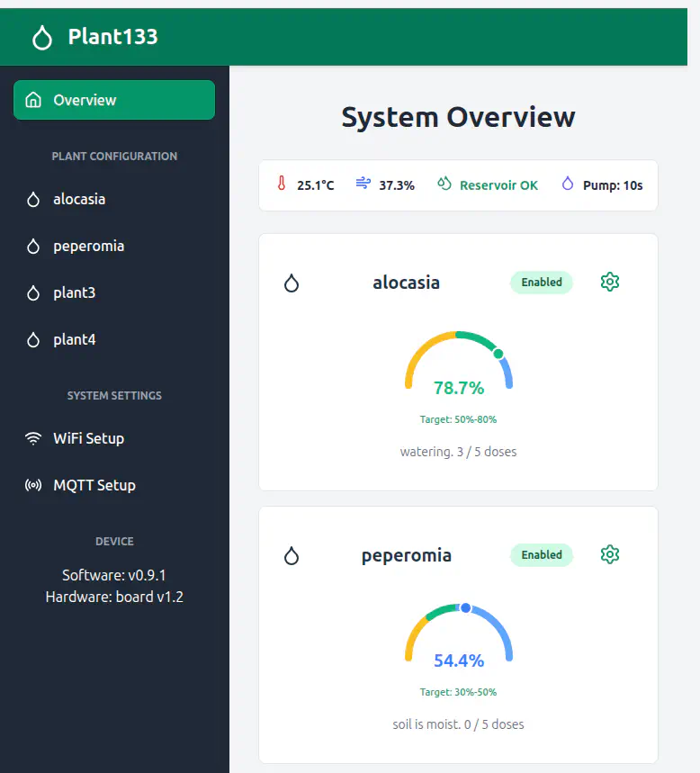
Task: Toggle alocasia Enabled status badge
Action: tap(542, 282)
